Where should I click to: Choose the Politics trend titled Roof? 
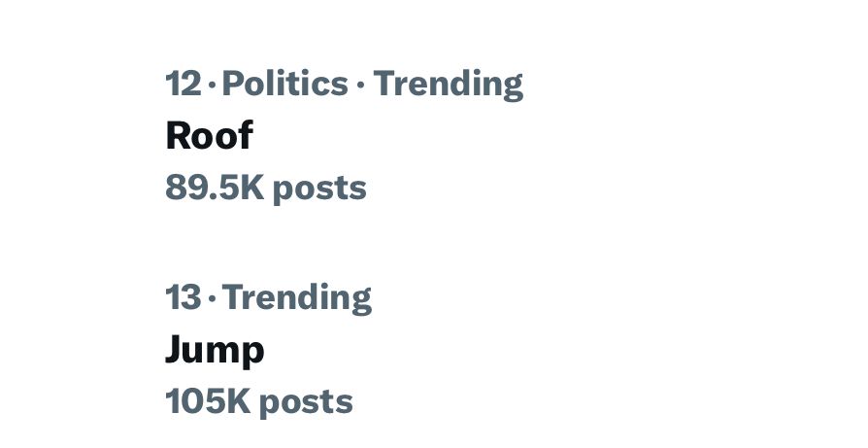click(x=209, y=136)
